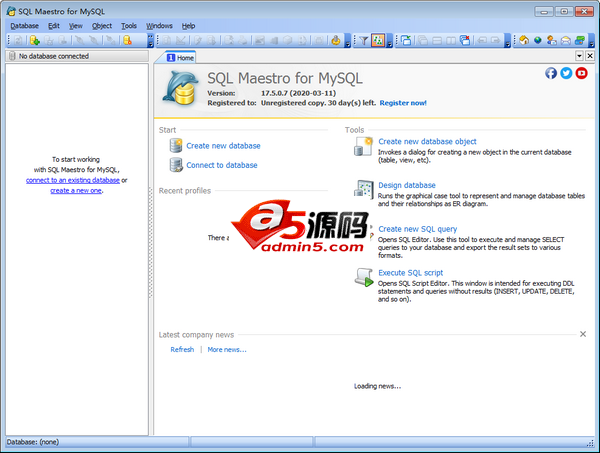The image size is (600, 453).
Task: Click the close all windows toolbar icon
Action: click(465, 40)
